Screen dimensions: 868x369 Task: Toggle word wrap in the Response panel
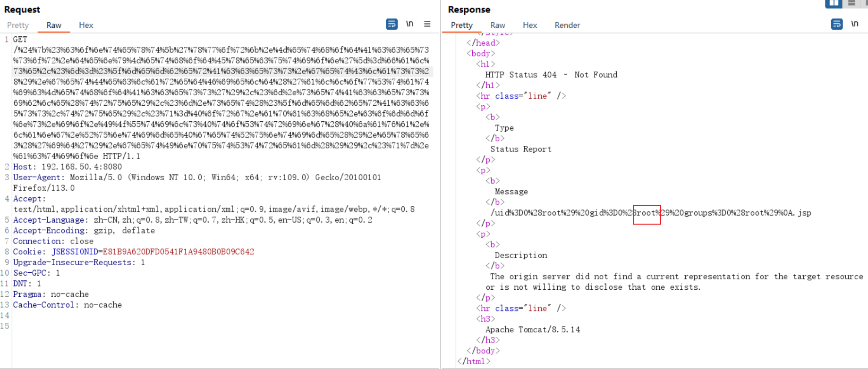pos(836,24)
